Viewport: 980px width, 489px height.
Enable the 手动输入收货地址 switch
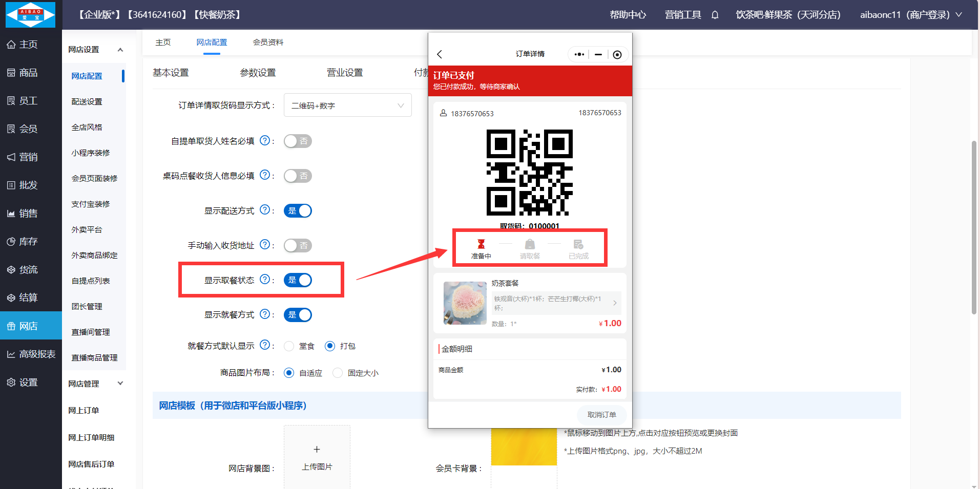[x=298, y=246]
